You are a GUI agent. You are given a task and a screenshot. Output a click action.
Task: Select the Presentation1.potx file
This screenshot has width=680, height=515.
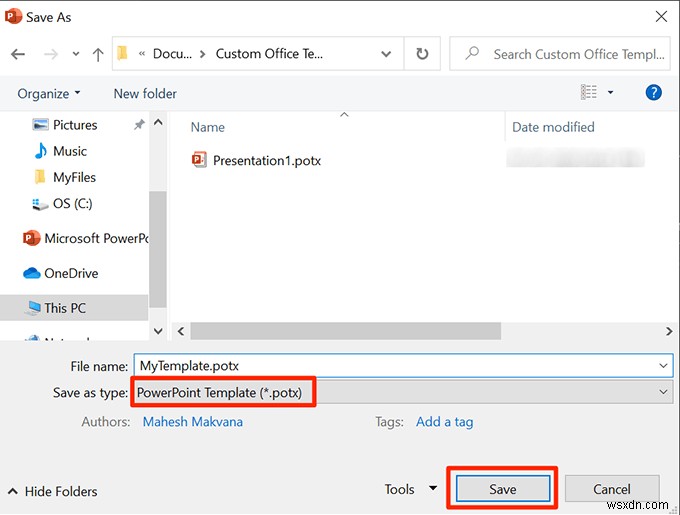tap(266, 160)
